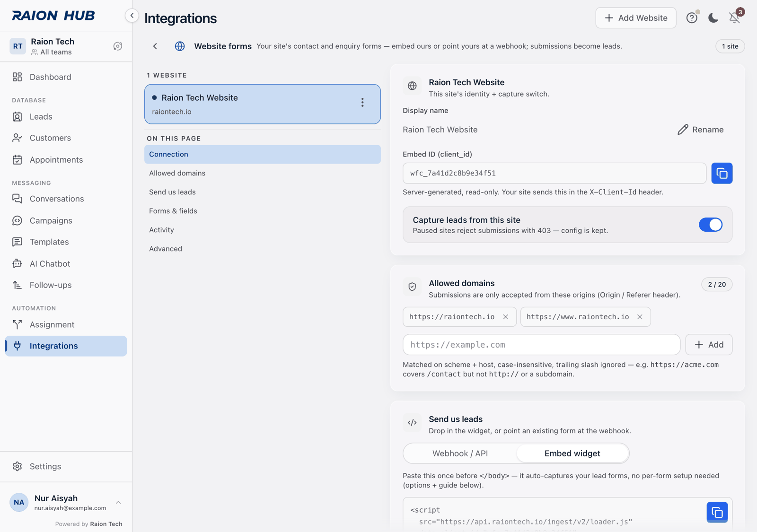Switch to dark mode via moon icon

[x=713, y=18]
